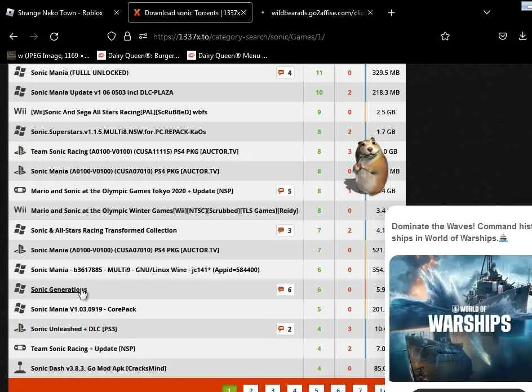Click the browser Forward arrow

pos(34,36)
